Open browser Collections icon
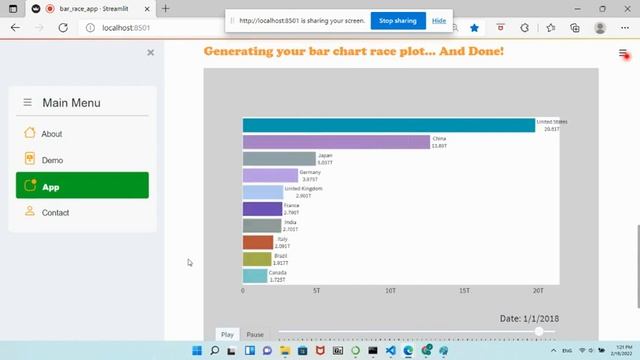The height and width of the screenshot is (360, 640). tap(575, 28)
